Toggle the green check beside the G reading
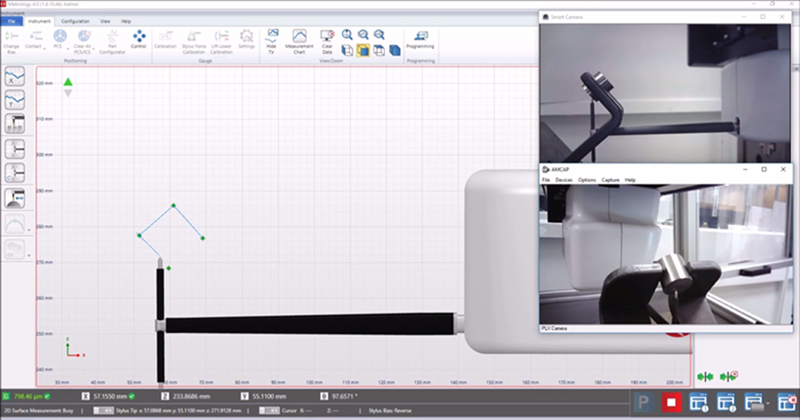Viewport: 800px width, 420px height. 46,397
